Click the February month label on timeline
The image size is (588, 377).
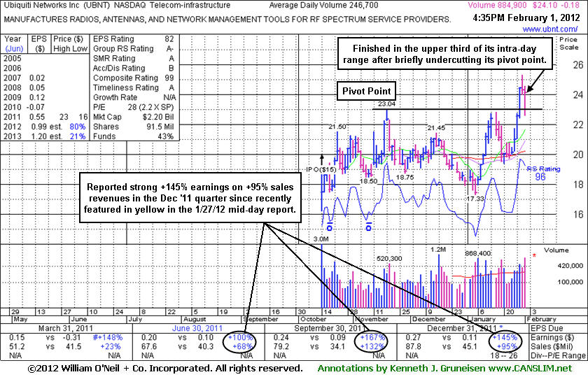[x=541, y=319]
